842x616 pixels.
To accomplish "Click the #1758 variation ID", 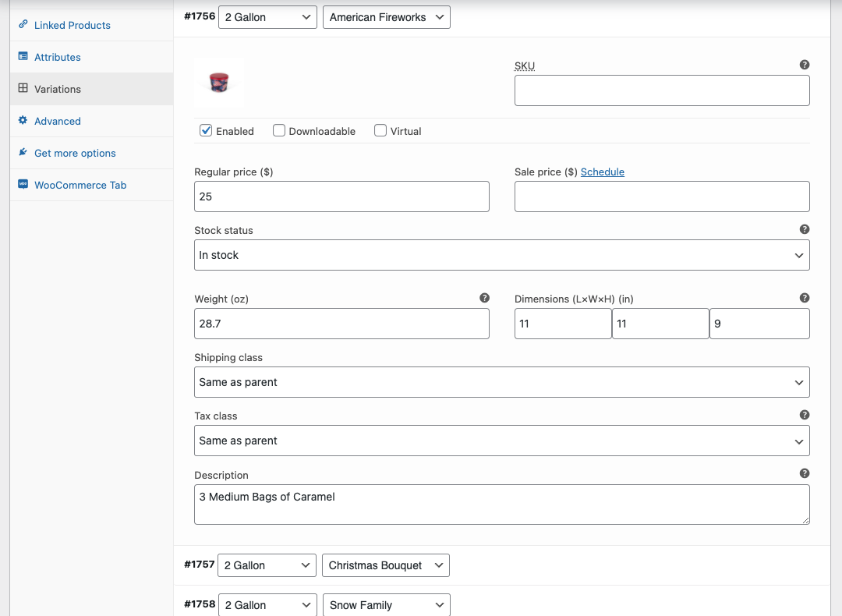I will pos(200,604).
